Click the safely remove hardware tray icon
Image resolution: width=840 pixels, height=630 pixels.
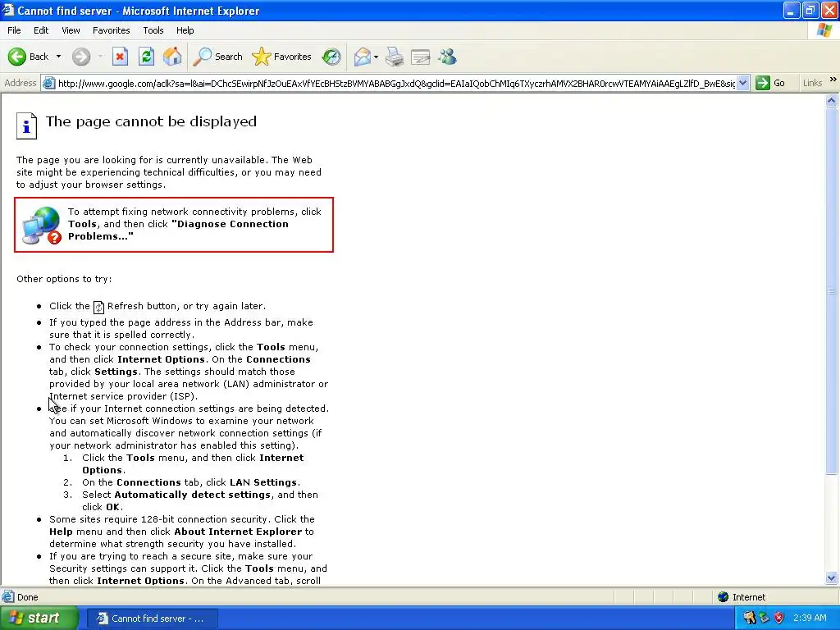764,618
